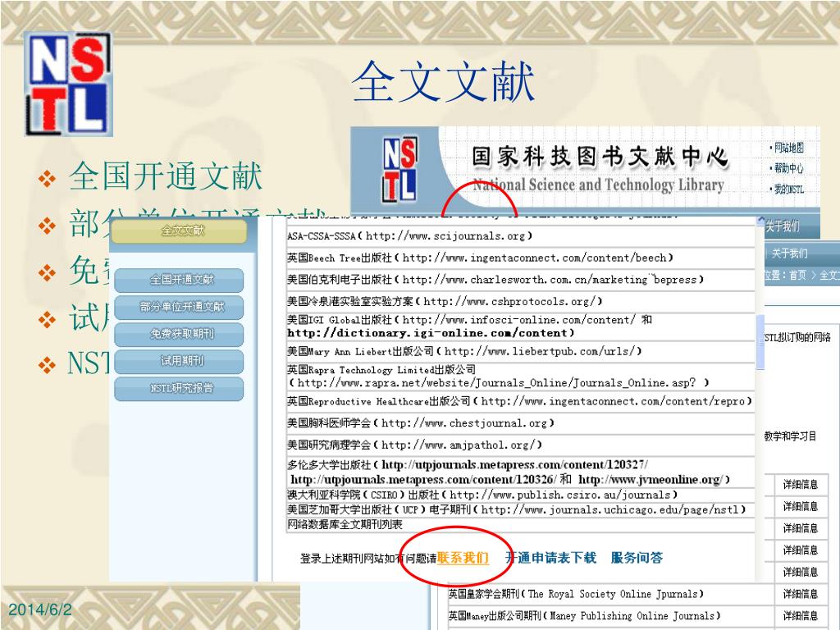Select 部分单位开通文献 in the sidebar

179,307
